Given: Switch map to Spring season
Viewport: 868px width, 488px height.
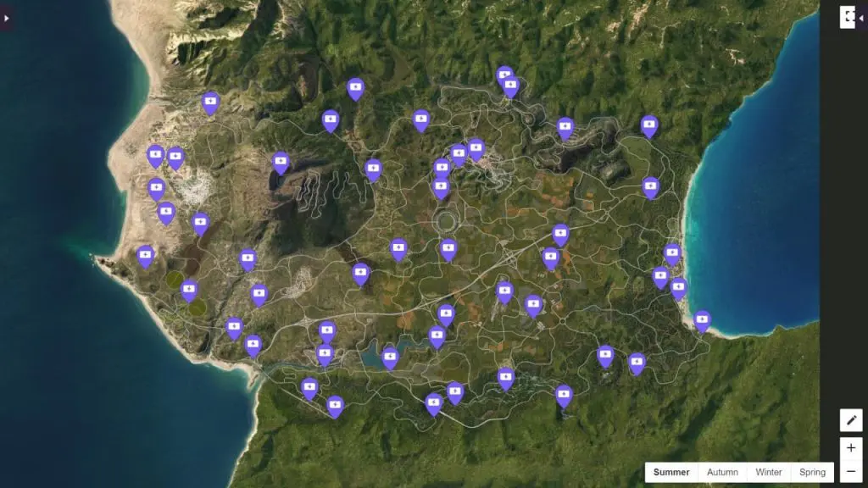Looking at the screenshot, I should (x=812, y=472).
